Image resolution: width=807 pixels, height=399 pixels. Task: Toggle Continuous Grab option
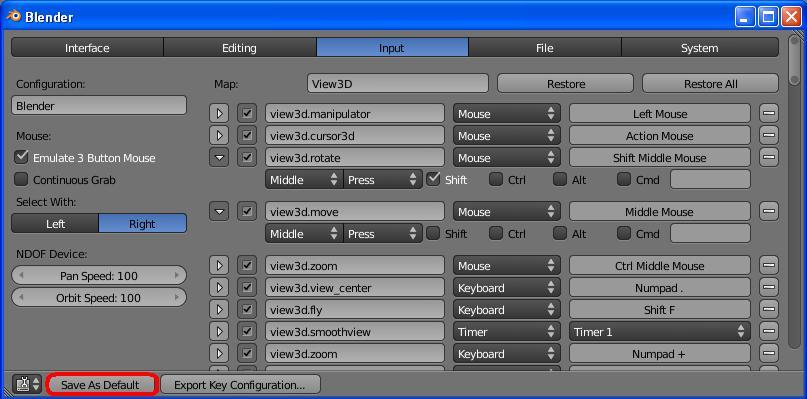[x=22, y=179]
